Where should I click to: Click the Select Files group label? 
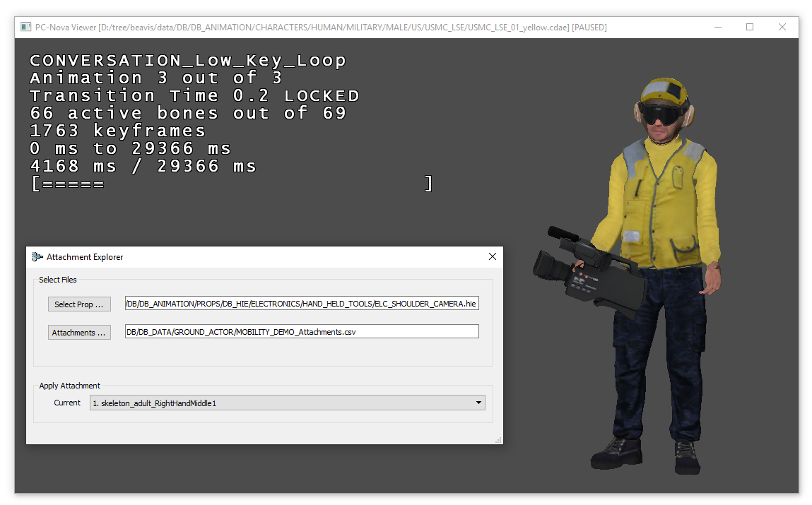[x=58, y=280]
